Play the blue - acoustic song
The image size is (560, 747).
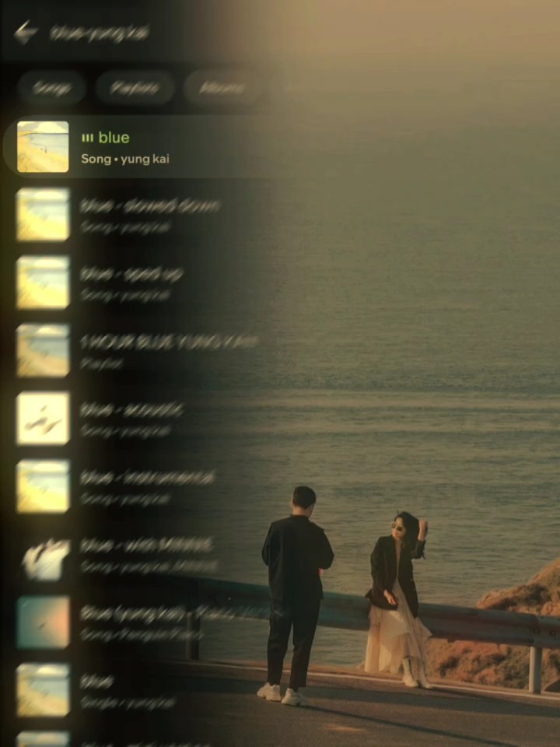(x=132, y=418)
